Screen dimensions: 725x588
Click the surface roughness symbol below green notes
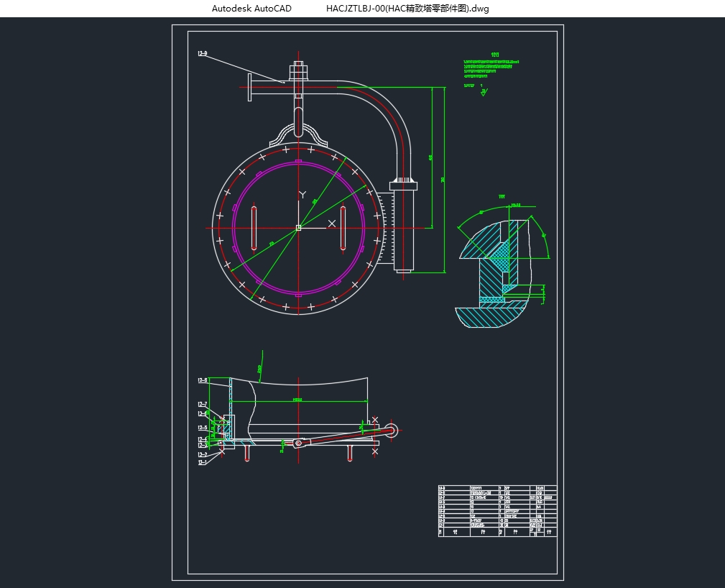click(x=485, y=91)
